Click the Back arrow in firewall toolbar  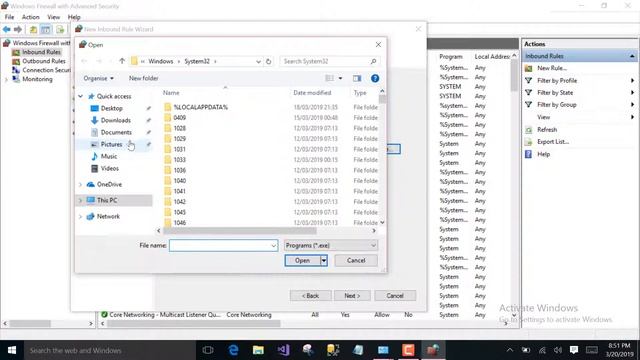coord(7,29)
